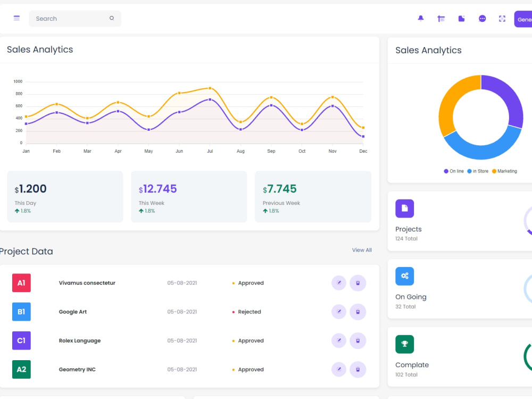Delete the Rolex Language project

pos(358,340)
